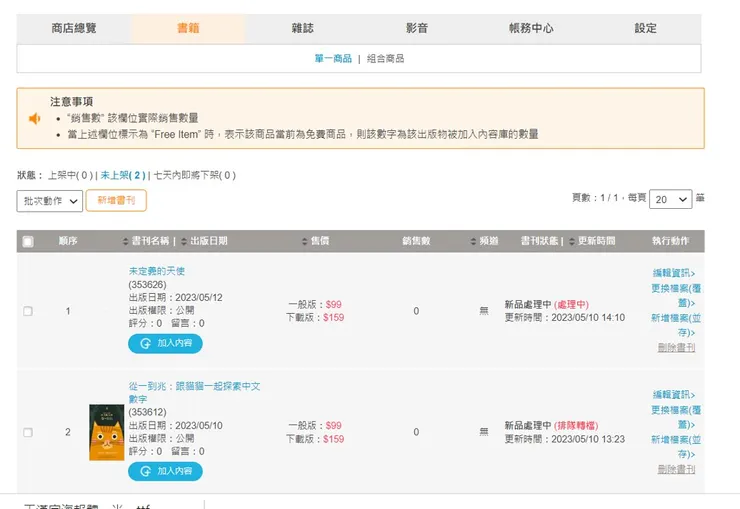Click the (排隊轉檔) status text

(576, 426)
